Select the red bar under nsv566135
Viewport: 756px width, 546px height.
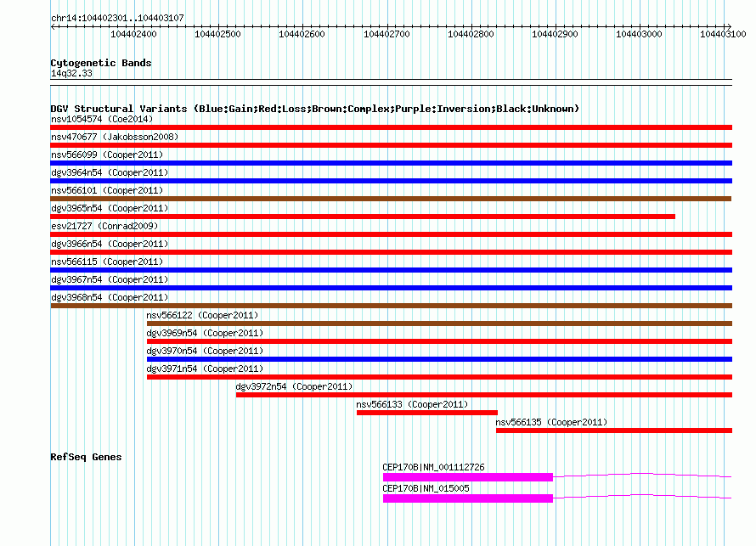pyautogui.click(x=614, y=431)
